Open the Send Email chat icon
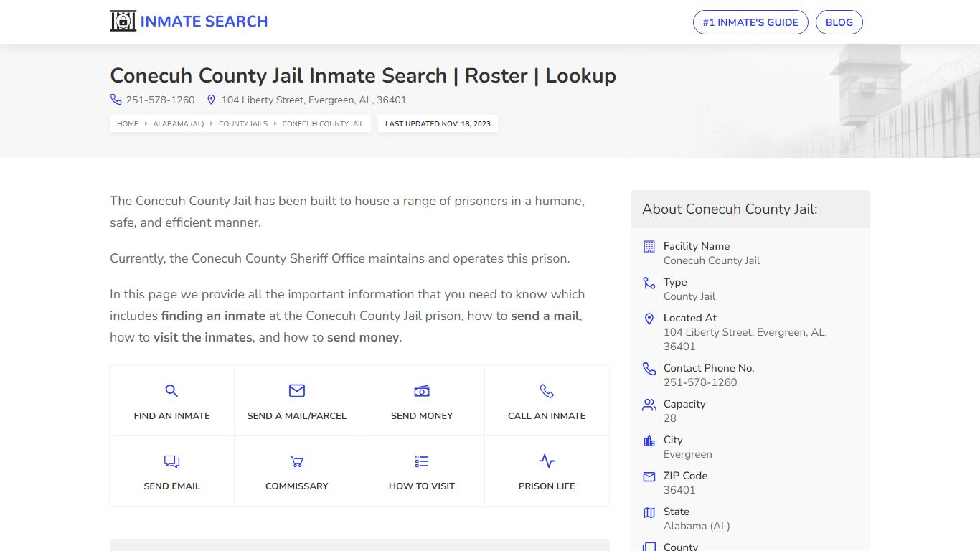Viewport: 980px width, 551px height. (x=171, y=461)
